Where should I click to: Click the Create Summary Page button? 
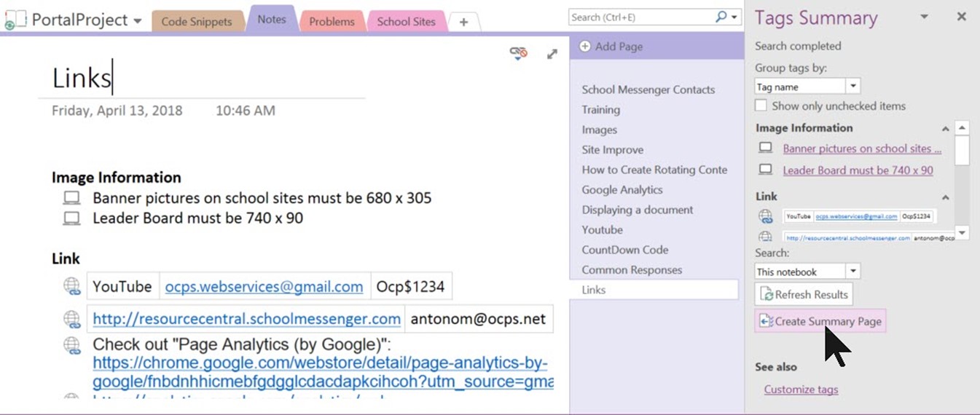[x=820, y=321]
